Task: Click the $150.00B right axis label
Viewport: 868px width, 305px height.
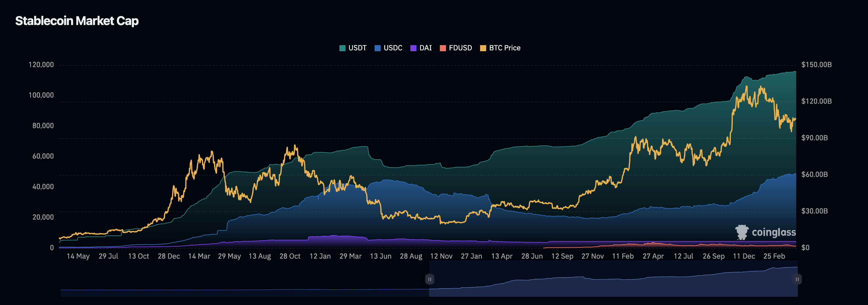Action: point(816,64)
